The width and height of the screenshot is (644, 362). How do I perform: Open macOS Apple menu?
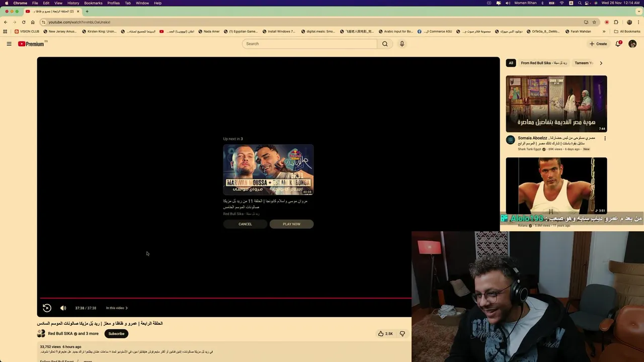point(7,3)
